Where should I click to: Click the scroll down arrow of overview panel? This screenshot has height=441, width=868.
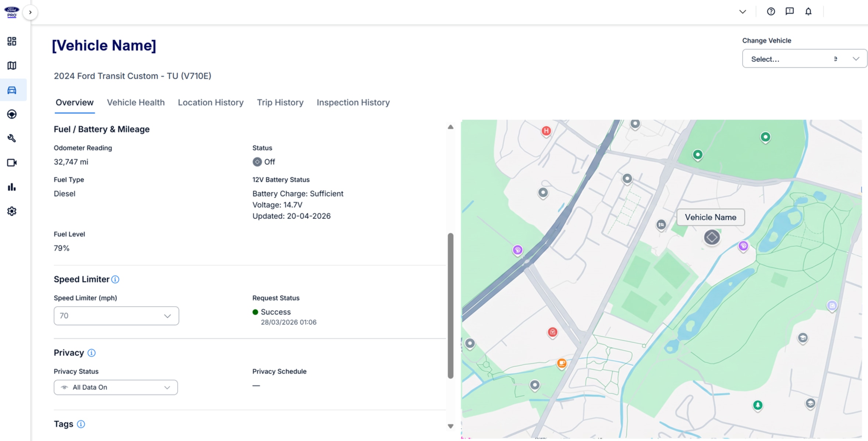click(451, 426)
